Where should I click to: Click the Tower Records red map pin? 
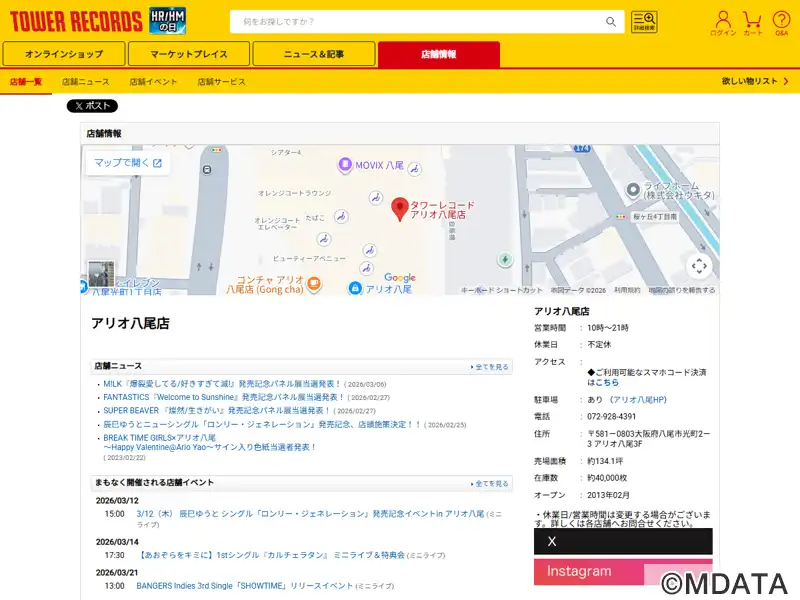tap(399, 209)
